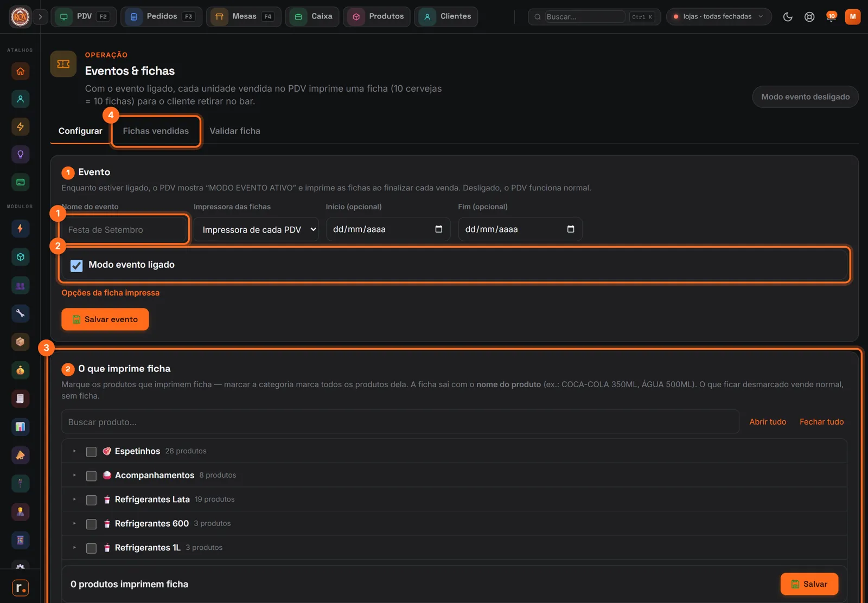Open the money bag module icon

pos(20,370)
